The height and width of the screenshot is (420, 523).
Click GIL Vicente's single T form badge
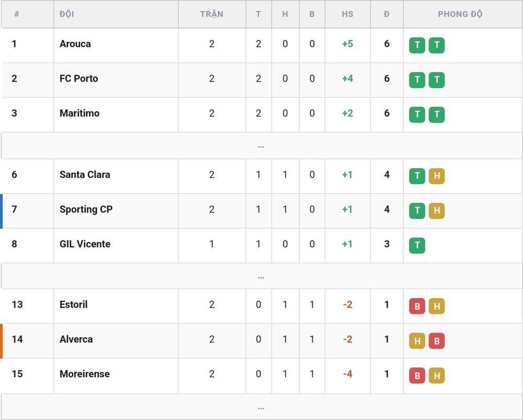pos(417,245)
